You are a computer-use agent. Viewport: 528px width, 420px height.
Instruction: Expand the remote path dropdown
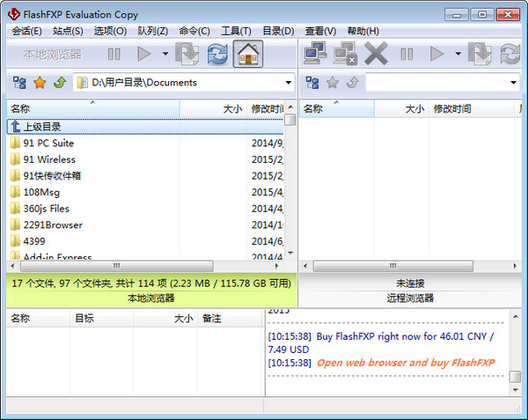pyautogui.click(x=513, y=83)
